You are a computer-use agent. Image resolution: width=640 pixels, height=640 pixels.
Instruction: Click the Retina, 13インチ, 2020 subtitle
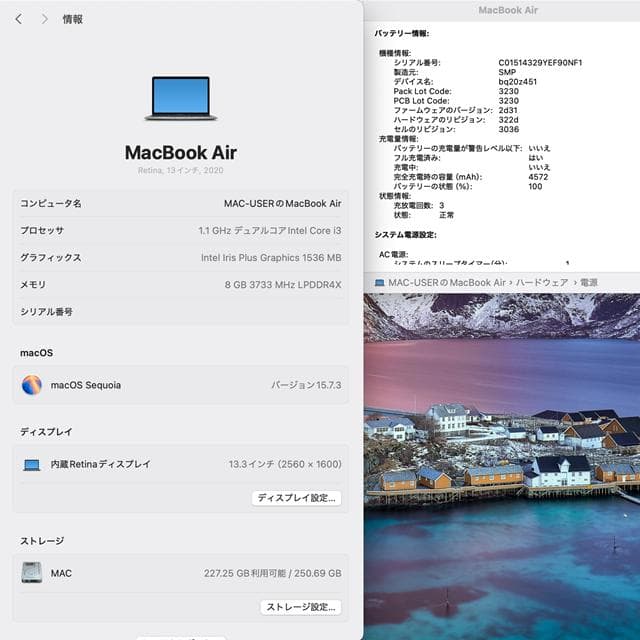(181, 170)
